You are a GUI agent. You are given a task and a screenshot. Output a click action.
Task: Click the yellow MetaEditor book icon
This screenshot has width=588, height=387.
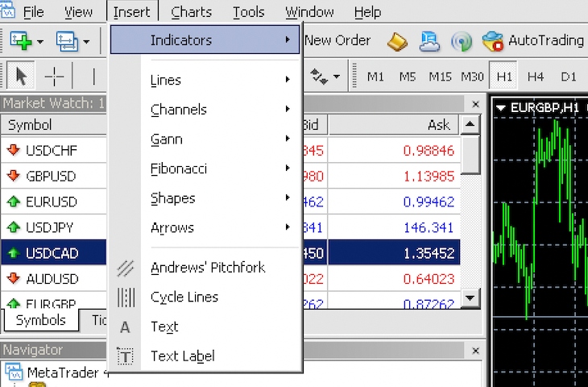click(x=397, y=41)
